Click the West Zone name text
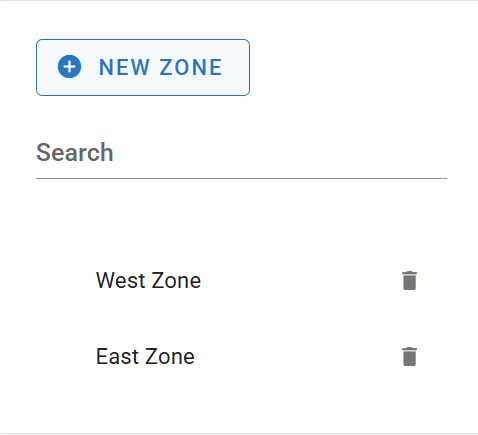 click(148, 280)
